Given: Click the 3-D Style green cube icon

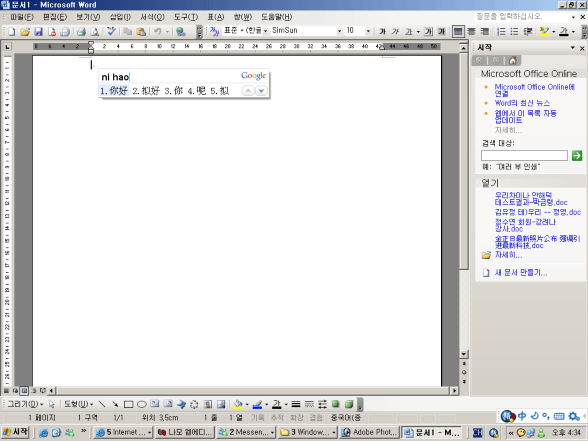Looking at the screenshot, I should [349, 404].
